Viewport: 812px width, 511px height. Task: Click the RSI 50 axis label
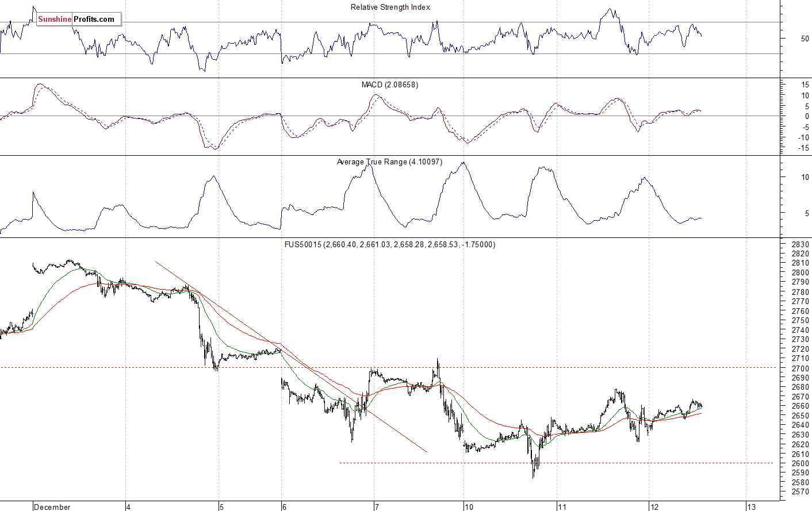pyautogui.click(x=805, y=39)
